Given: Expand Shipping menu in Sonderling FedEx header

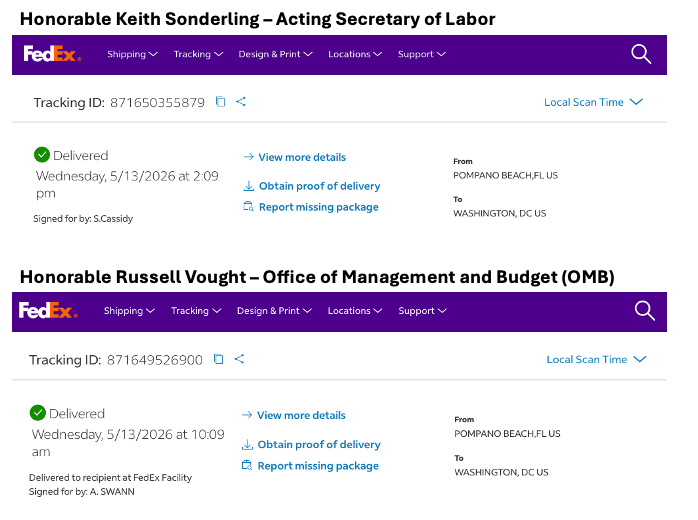Looking at the screenshot, I should tap(132, 54).
